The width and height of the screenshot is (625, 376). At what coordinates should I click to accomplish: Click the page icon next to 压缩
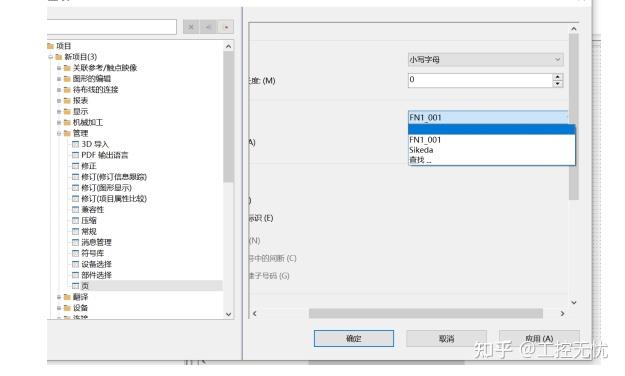75,220
